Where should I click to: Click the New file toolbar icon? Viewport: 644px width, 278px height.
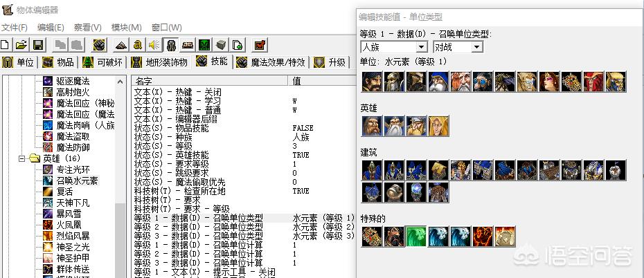click(x=5, y=44)
